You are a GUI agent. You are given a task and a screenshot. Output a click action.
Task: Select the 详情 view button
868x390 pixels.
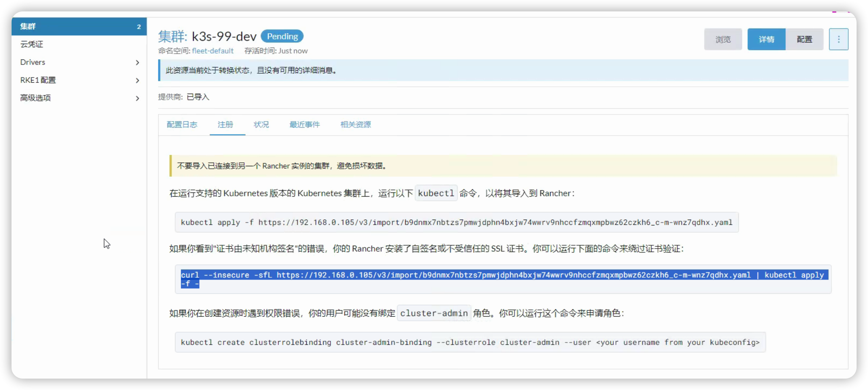766,40
